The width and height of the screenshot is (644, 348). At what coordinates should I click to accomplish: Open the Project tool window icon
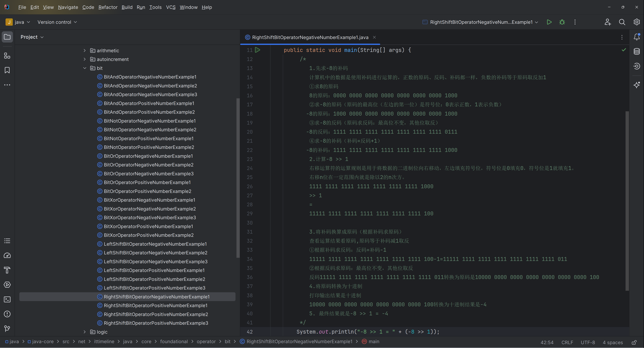point(7,37)
